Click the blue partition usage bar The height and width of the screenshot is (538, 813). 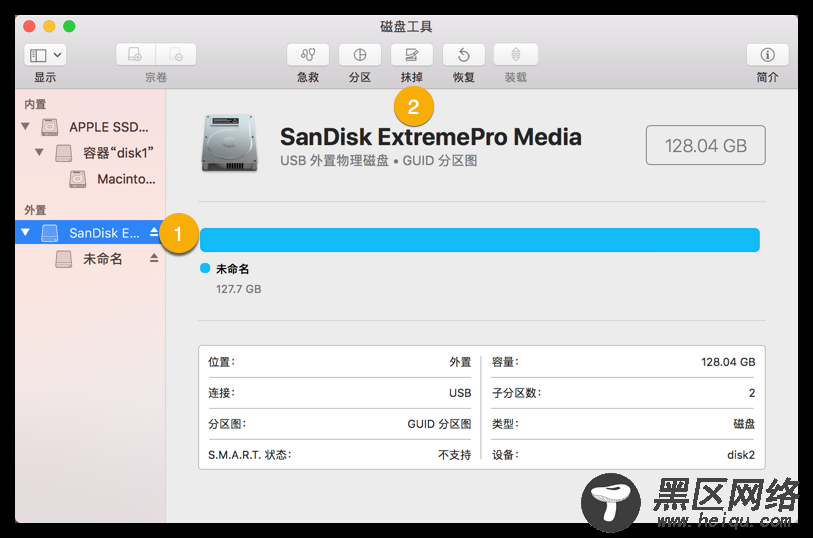480,240
